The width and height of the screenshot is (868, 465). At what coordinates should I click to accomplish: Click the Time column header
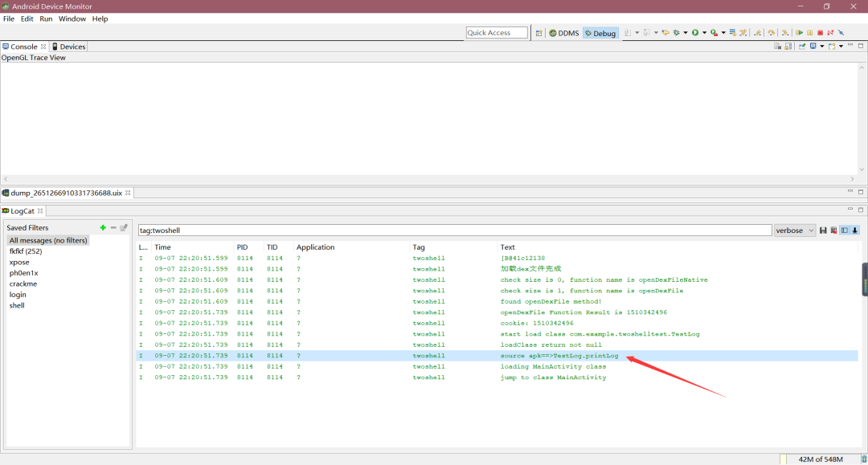pos(162,247)
